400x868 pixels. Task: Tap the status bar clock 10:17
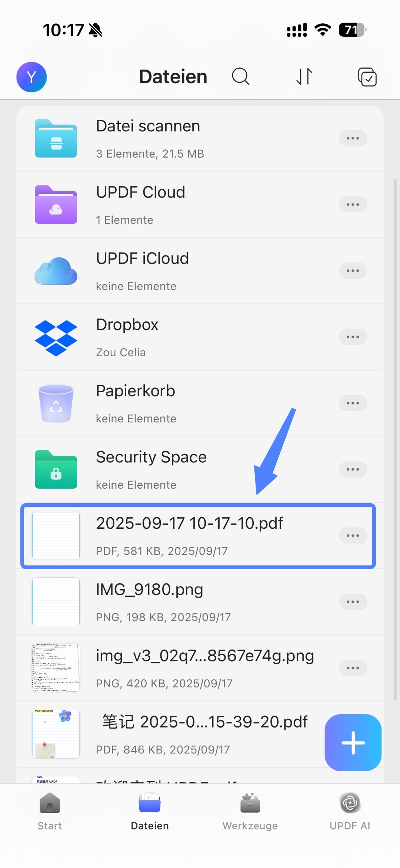point(63,30)
